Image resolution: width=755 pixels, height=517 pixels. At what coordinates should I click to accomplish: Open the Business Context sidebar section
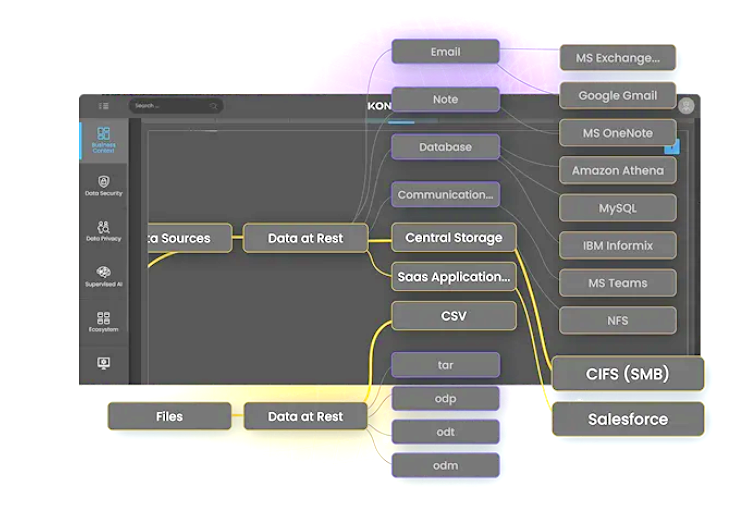(x=104, y=138)
